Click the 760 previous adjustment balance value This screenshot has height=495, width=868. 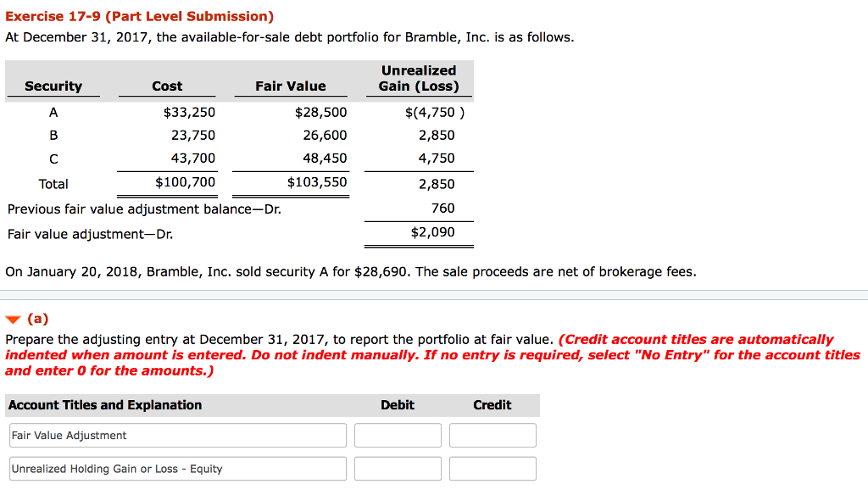pyautogui.click(x=442, y=209)
